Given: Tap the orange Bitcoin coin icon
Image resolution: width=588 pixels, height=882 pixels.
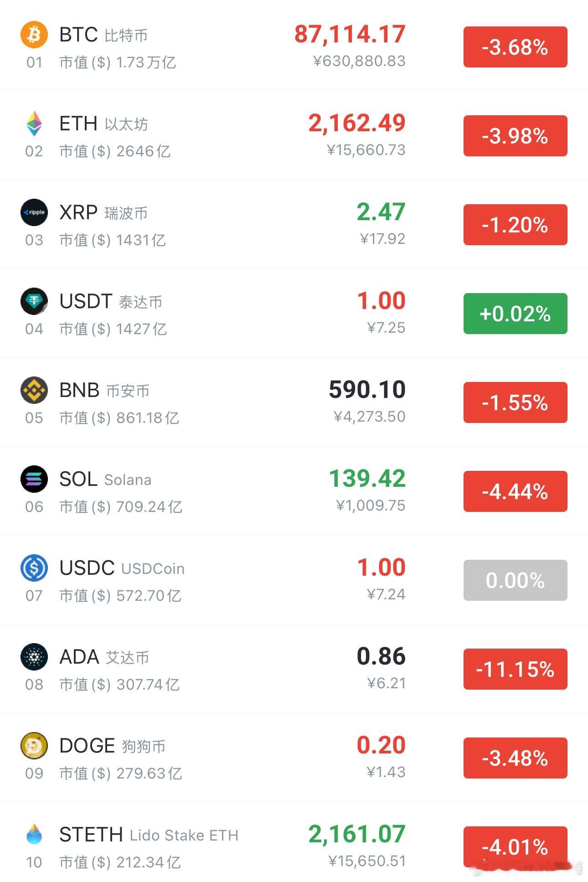Looking at the screenshot, I should (34, 35).
